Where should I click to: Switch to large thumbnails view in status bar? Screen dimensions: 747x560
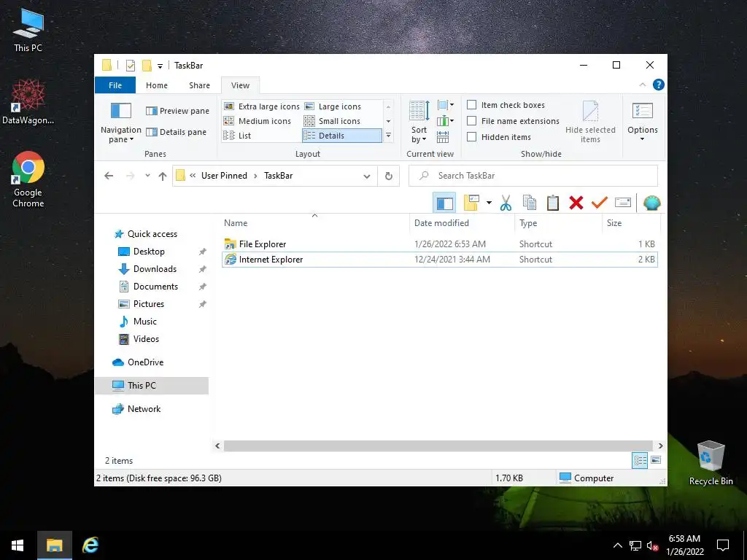656,460
